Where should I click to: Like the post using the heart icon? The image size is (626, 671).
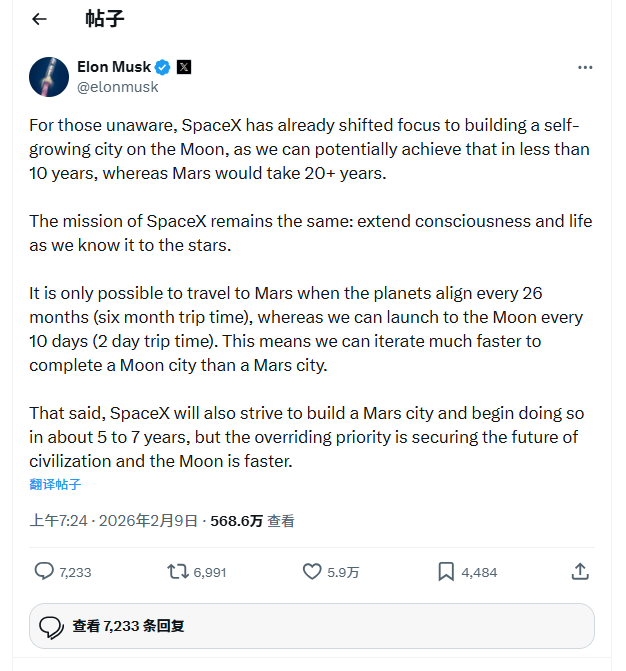312,571
